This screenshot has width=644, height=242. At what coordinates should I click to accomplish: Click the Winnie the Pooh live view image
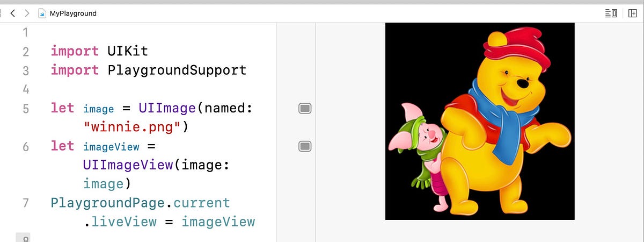pyautogui.click(x=480, y=121)
